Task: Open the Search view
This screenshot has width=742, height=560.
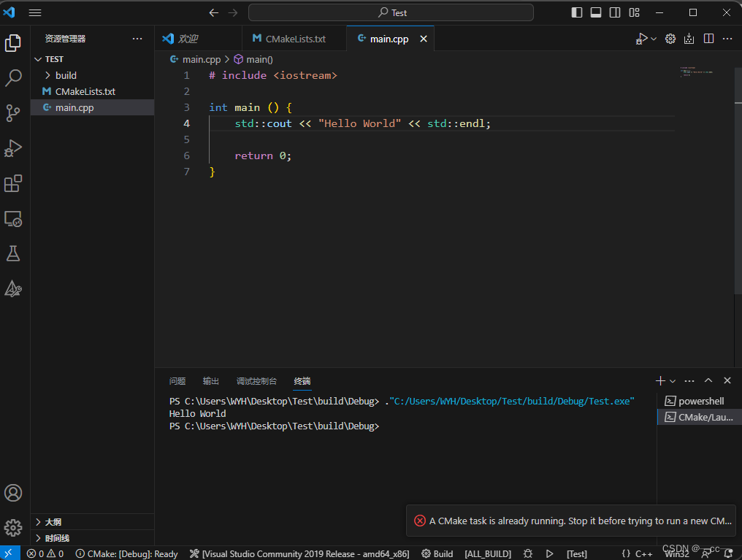Action: coord(13,77)
